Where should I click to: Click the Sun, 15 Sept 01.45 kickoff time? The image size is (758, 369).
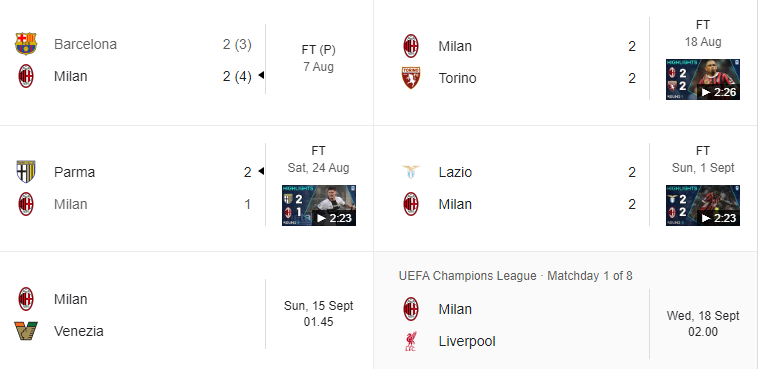click(x=319, y=313)
